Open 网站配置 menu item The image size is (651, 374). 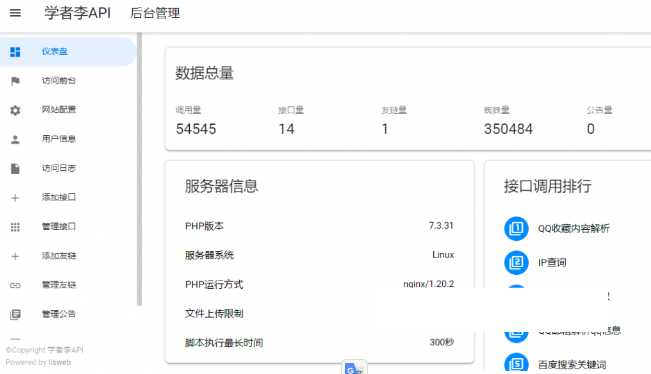click(x=68, y=110)
